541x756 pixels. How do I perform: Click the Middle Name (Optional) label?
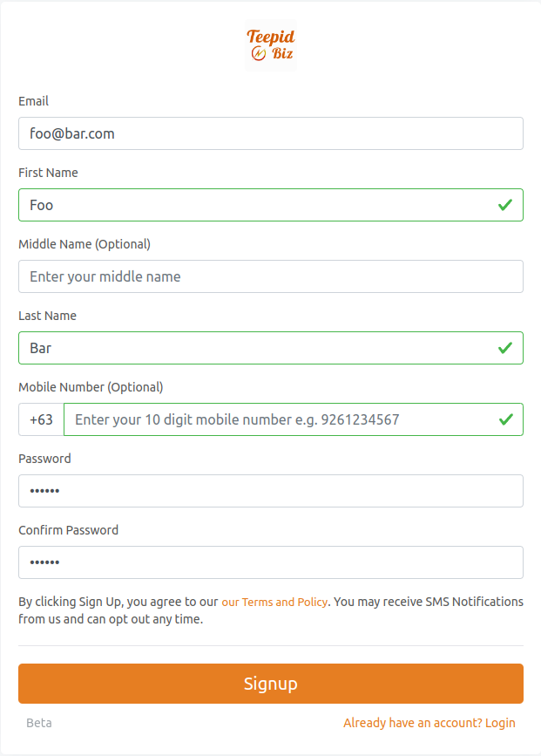(x=85, y=244)
